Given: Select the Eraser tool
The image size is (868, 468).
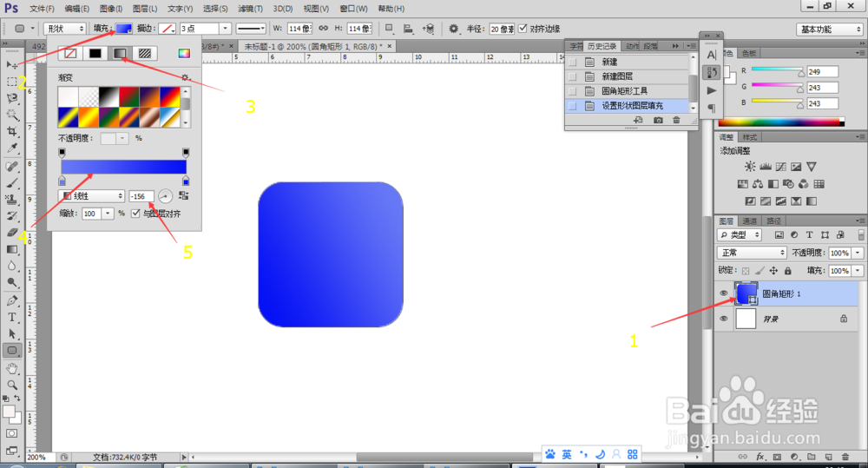Looking at the screenshot, I should [11, 233].
